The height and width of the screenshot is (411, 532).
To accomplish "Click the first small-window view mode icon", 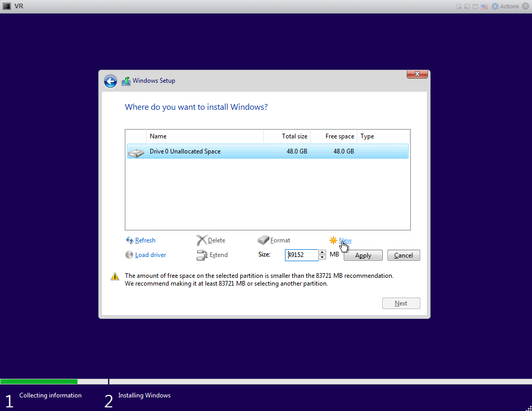I will [458, 6].
